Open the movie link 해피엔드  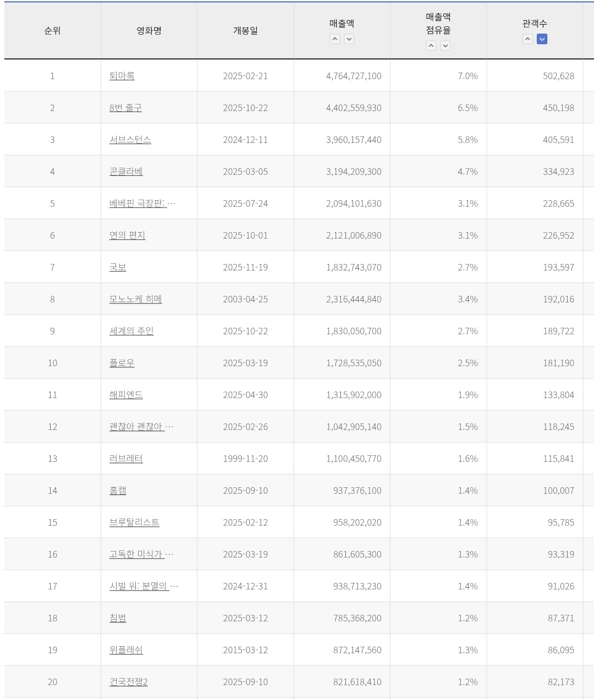(x=126, y=395)
